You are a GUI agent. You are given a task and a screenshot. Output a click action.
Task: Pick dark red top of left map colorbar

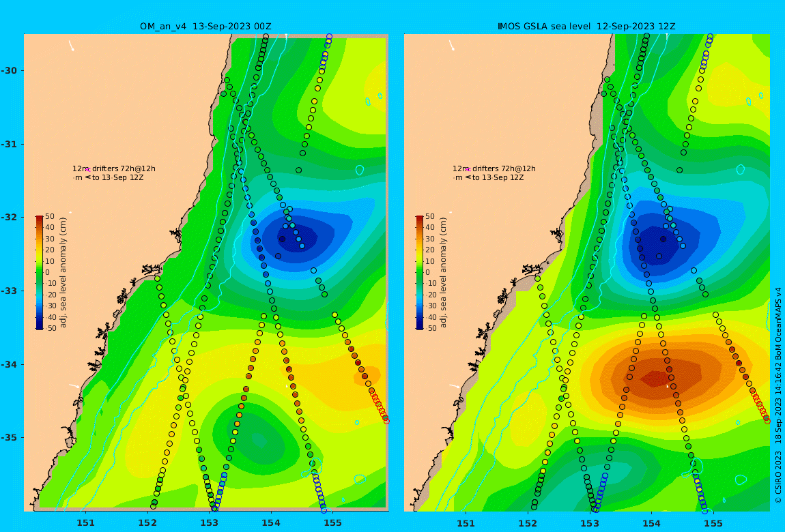(x=39, y=218)
